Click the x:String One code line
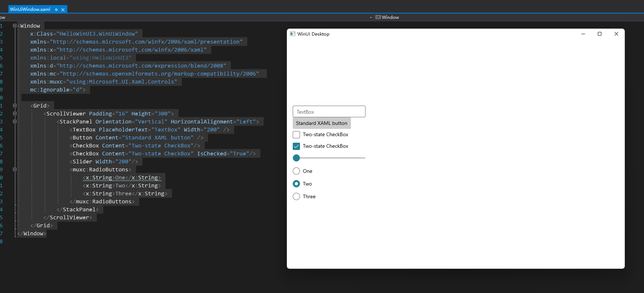This screenshot has height=293, width=644. click(122, 178)
